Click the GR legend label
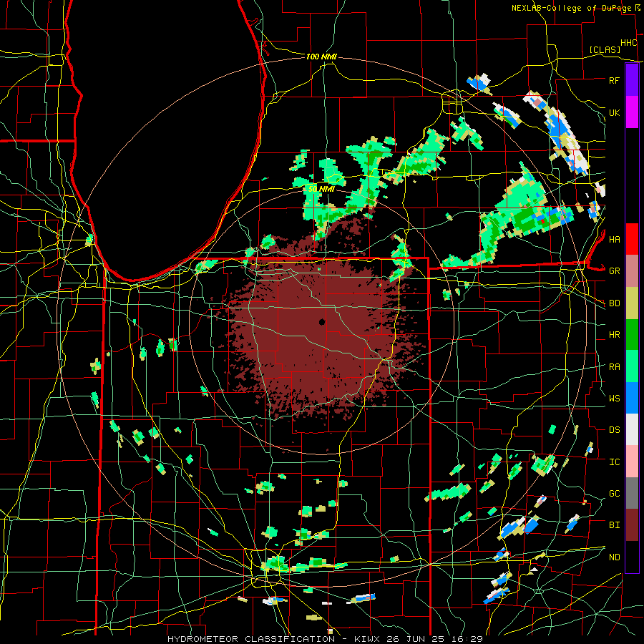 615,271
